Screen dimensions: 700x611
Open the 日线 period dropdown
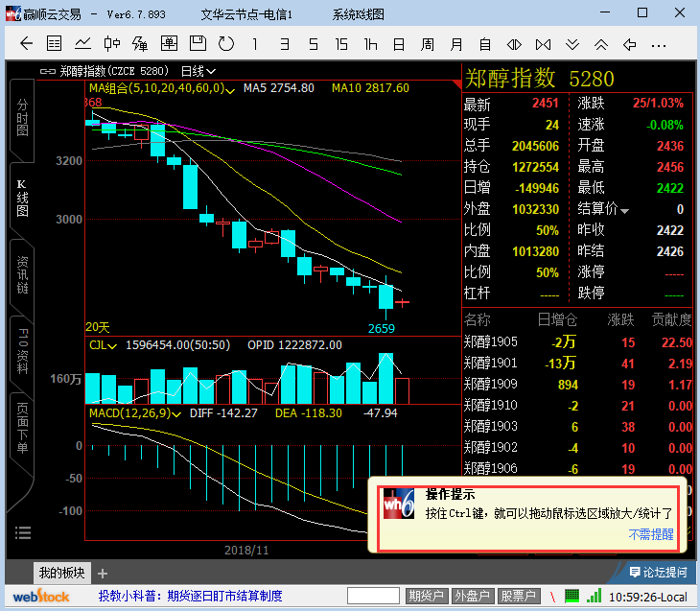coord(198,71)
